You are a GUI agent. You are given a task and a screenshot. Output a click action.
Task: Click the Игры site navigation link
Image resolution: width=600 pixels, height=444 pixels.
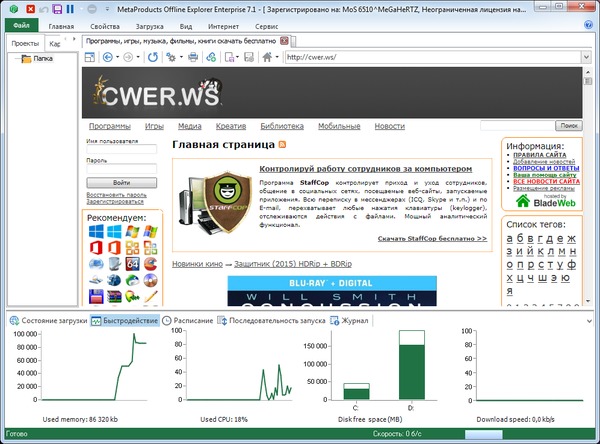click(154, 126)
